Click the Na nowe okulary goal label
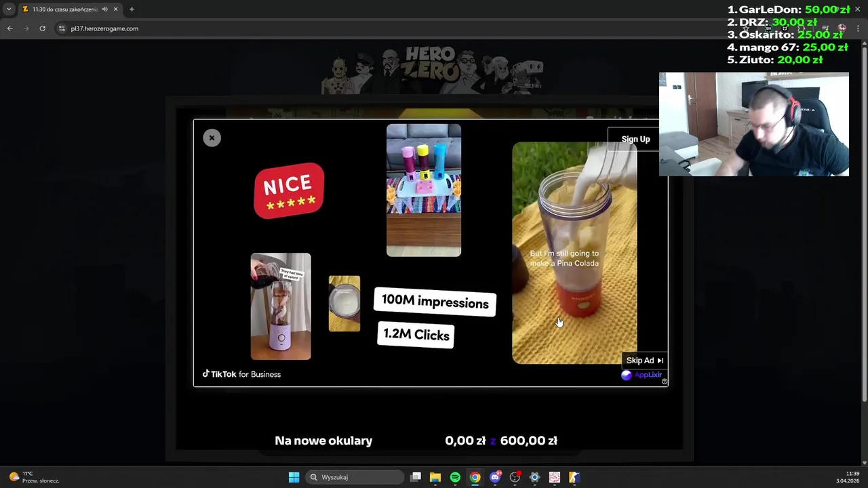This screenshot has width=868, height=488. [x=323, y=441]
